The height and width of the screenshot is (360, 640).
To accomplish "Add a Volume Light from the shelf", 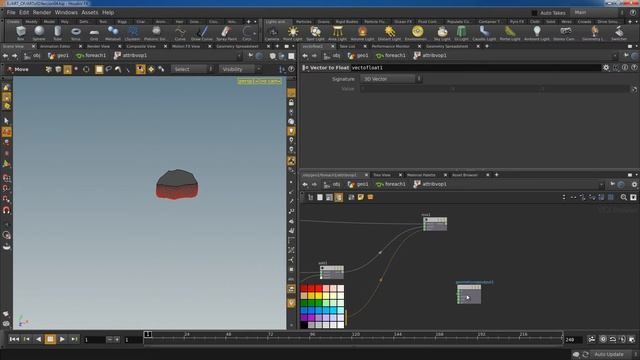I will coord(362,33).
